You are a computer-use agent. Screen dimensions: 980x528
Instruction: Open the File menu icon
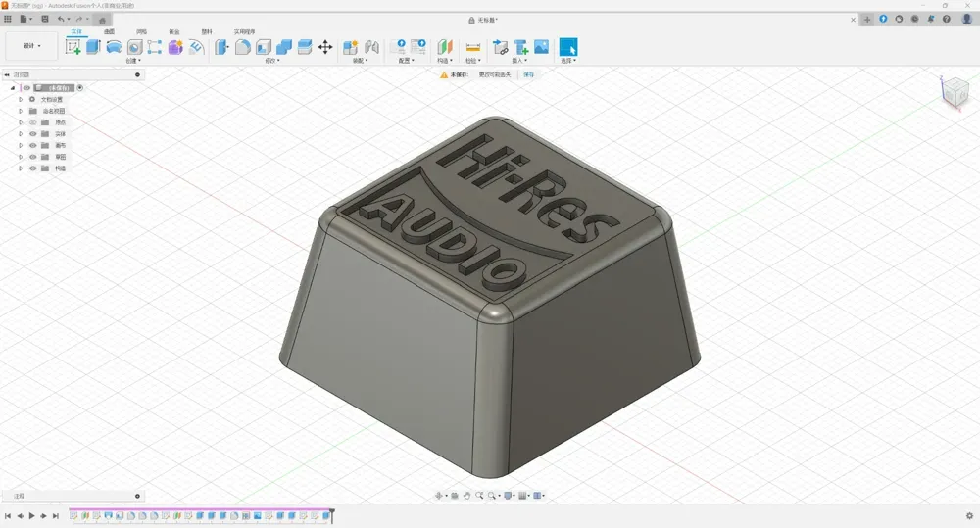click(x=24, y=19)
